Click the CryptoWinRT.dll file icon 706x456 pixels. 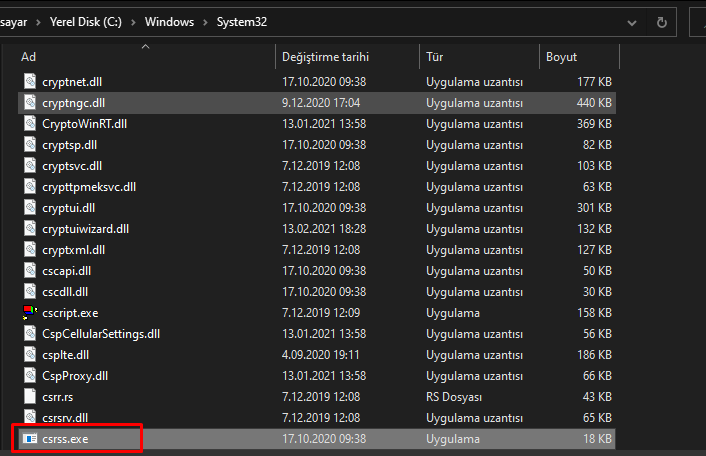tap(30, 123)
